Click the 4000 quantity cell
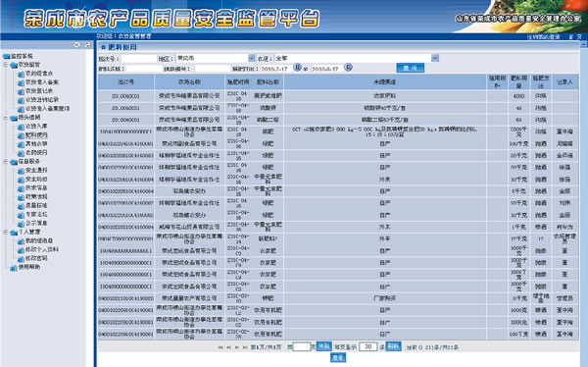 coord(519,96)
